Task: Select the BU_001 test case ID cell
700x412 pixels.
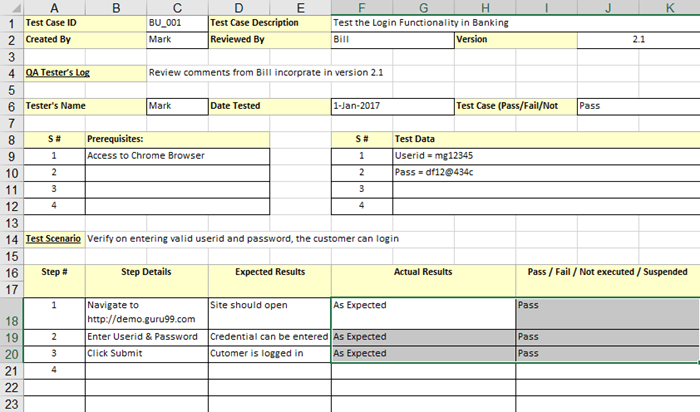Action: pos(176,22)
